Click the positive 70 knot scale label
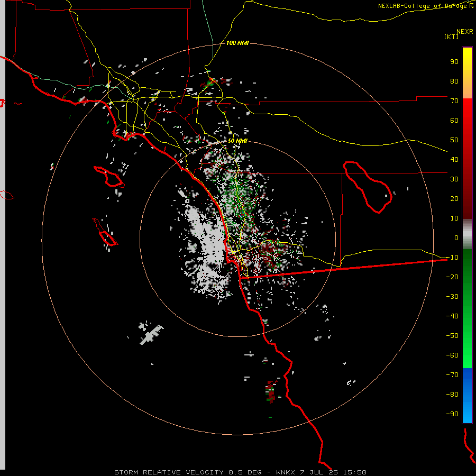 pos(454,101)
